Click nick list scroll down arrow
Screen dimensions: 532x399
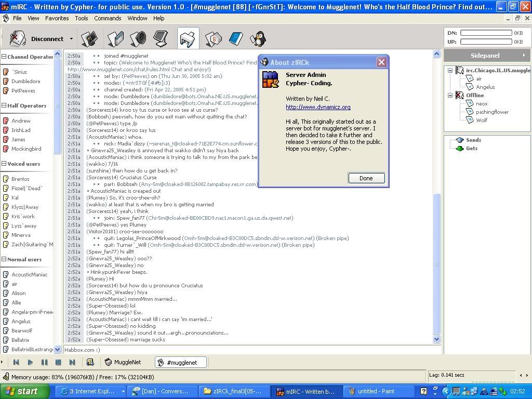(57, 349)
